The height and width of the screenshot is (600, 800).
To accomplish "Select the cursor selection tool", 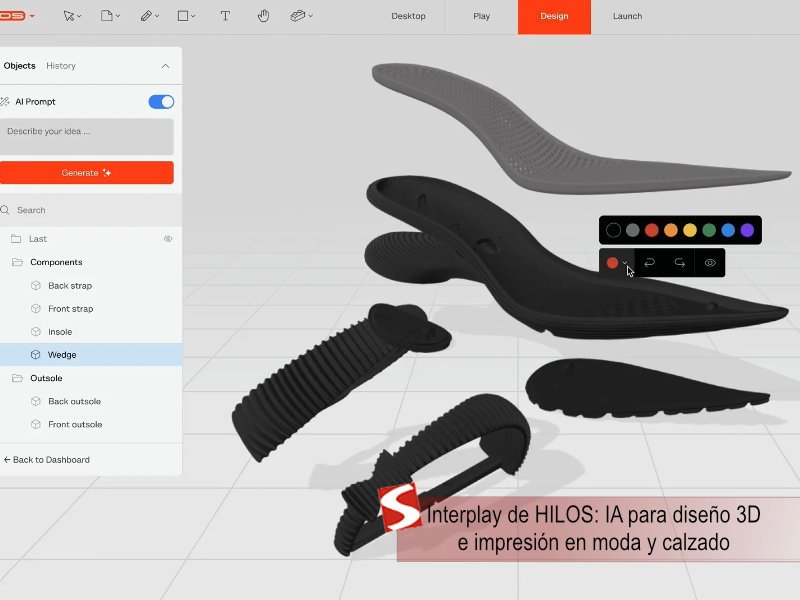I will [69, 16].
